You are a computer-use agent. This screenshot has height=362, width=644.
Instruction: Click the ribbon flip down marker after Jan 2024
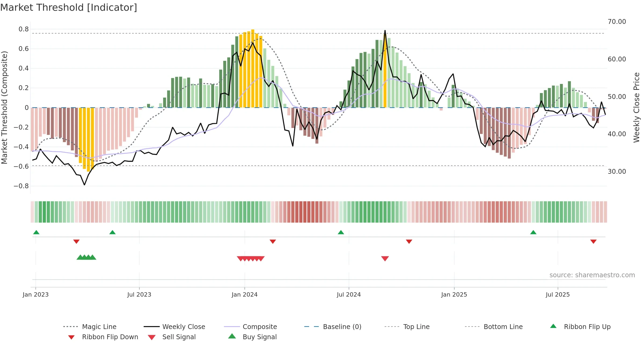(273, 242)
